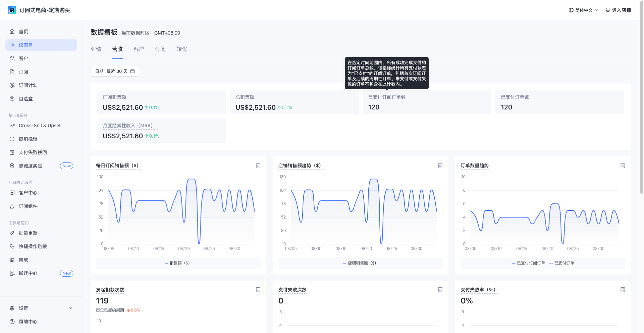Screen dimensions: 644x333
Task: Open 取消挽留 page
Action: click(x=41, y=139)
